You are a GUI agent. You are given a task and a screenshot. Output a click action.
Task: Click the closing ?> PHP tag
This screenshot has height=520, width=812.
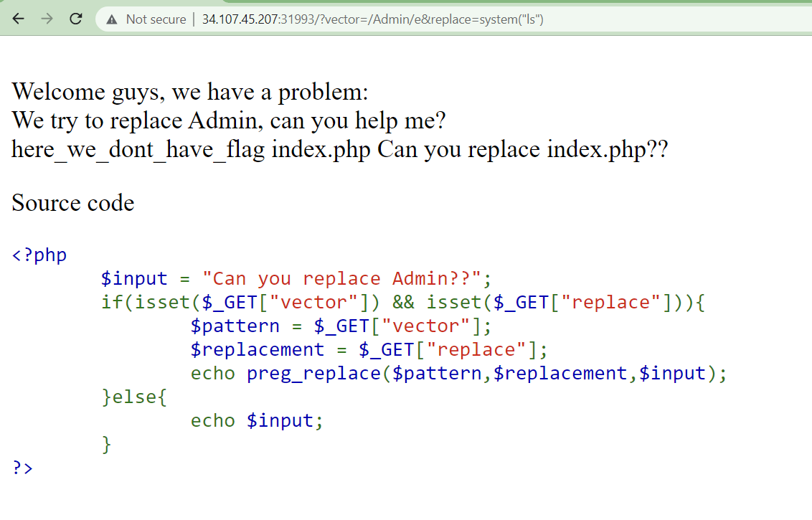pos(23,468)
